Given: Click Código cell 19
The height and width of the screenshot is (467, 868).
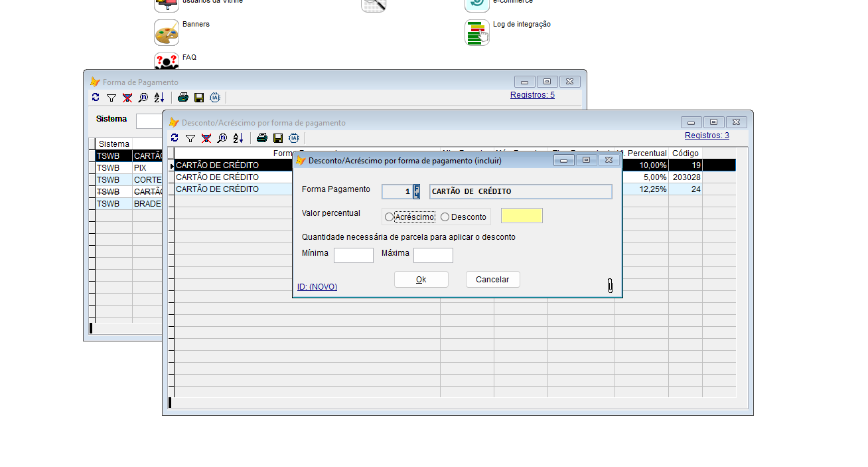Looking at the screenshot, I should click(686, 165).
